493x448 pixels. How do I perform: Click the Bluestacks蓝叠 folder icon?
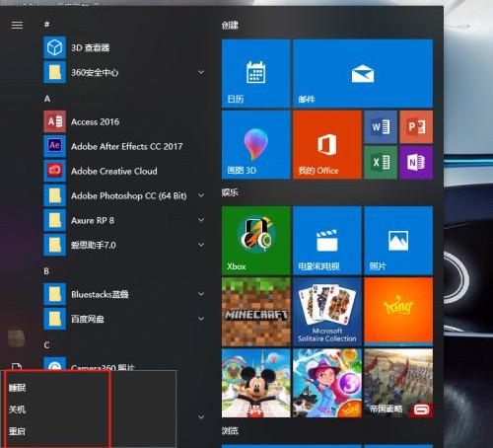(54, 294)
